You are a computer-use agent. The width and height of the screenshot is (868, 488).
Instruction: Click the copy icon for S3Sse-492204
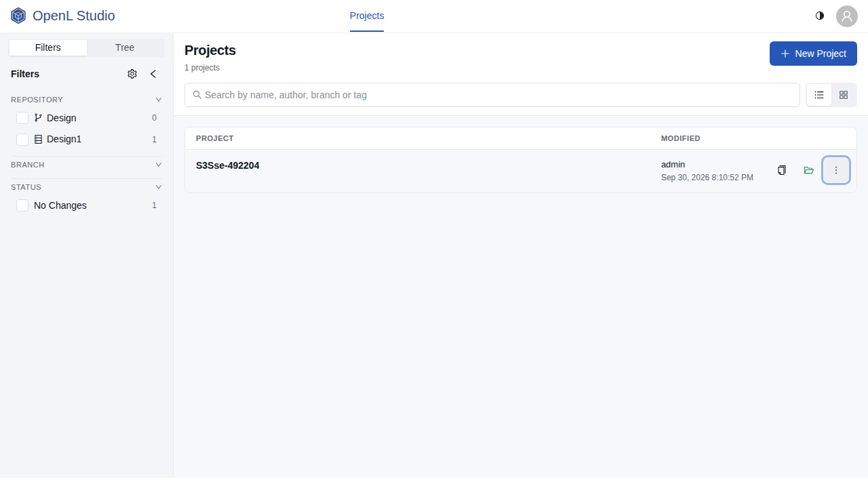782,170
